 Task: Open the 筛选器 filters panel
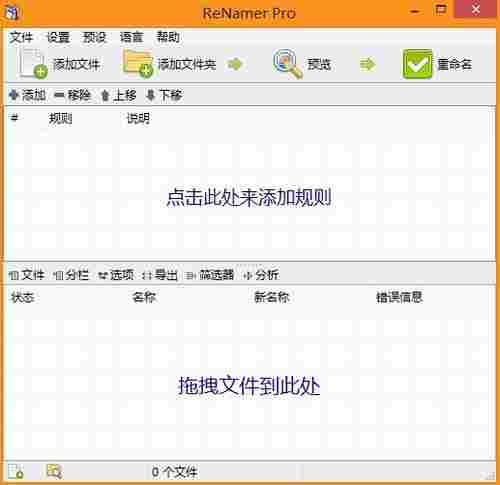[210, 275]
